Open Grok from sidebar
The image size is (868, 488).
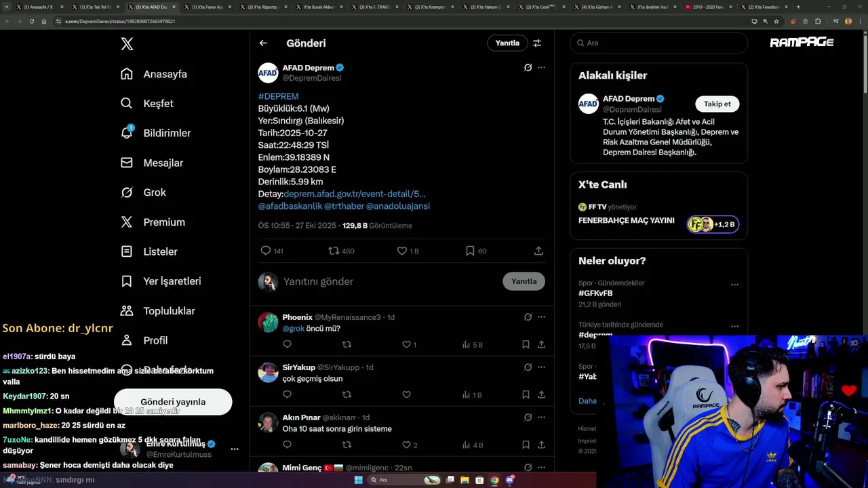pos(143,192)
